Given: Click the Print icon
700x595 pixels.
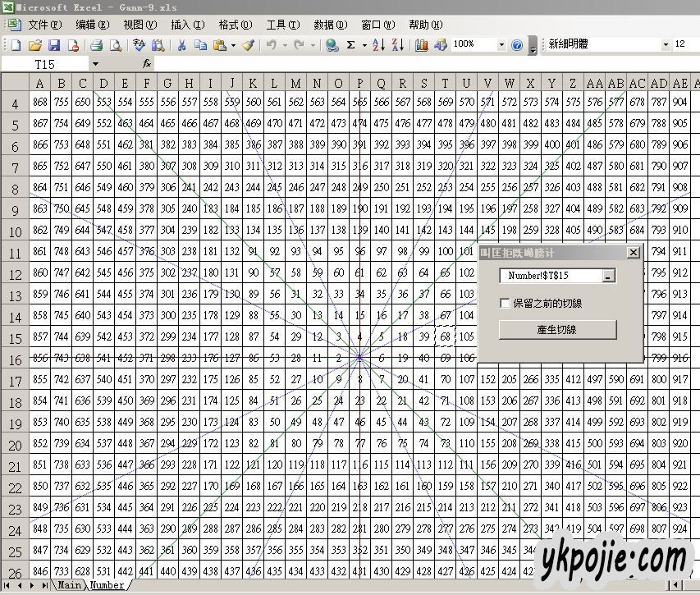Looking at the screenshot, I should point(96,45).
